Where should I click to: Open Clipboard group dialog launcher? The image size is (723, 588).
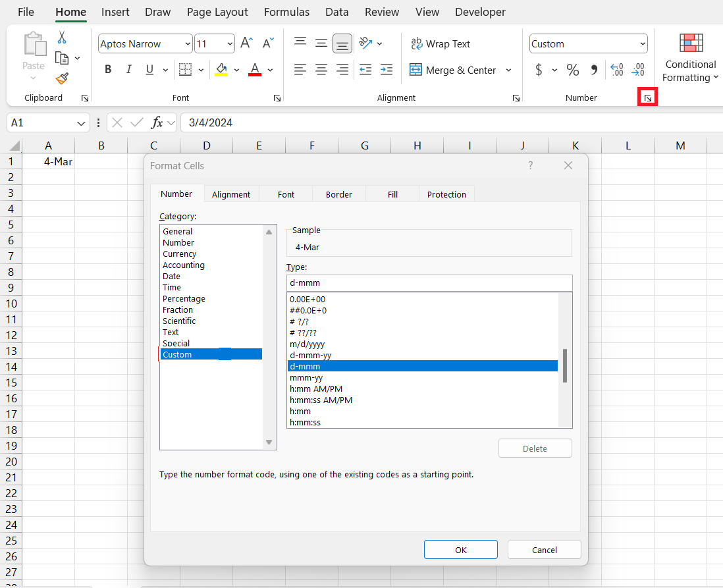(85, 97)
